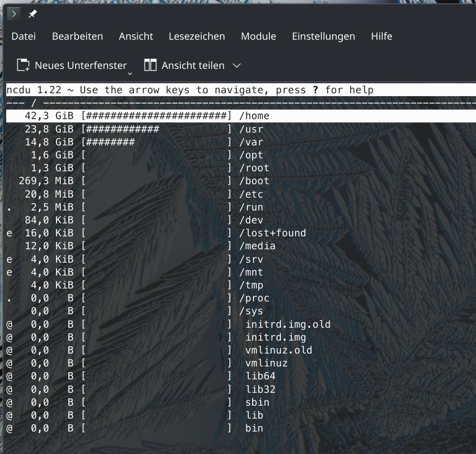
Task: Click the Neues Unterfenster new tab icon
Action: (23, 65)
